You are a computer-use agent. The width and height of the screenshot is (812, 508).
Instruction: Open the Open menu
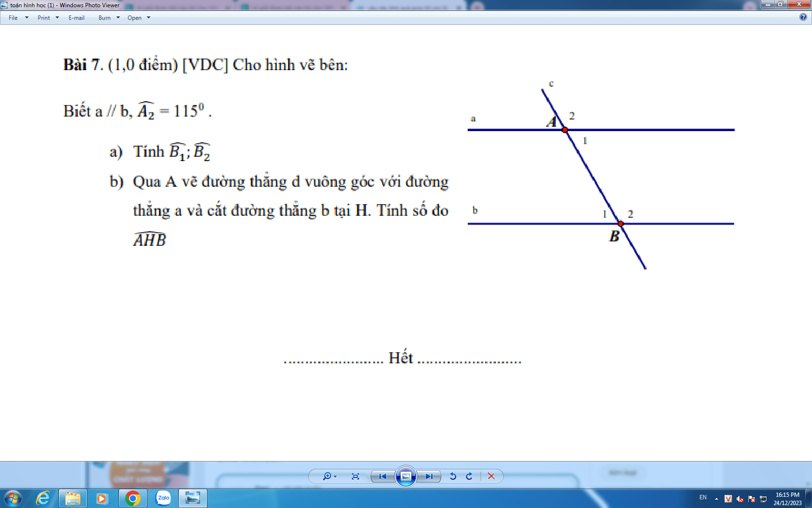[139, 18]
